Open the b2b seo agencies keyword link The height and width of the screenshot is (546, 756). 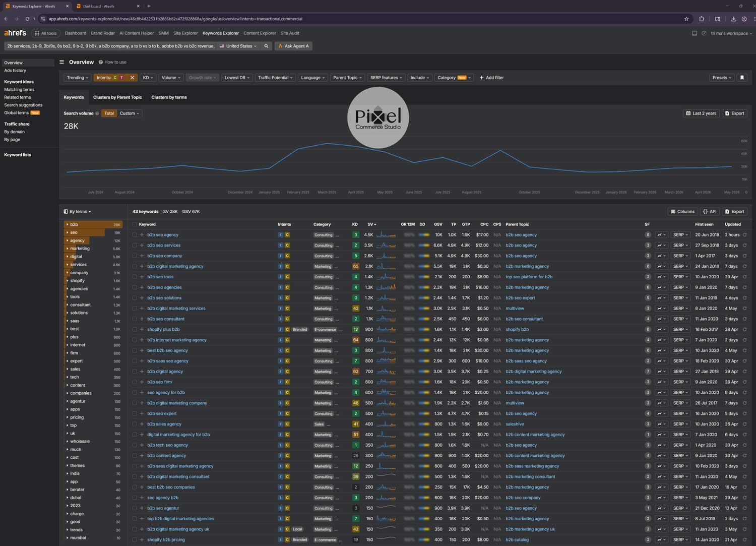tap(164, 287)
